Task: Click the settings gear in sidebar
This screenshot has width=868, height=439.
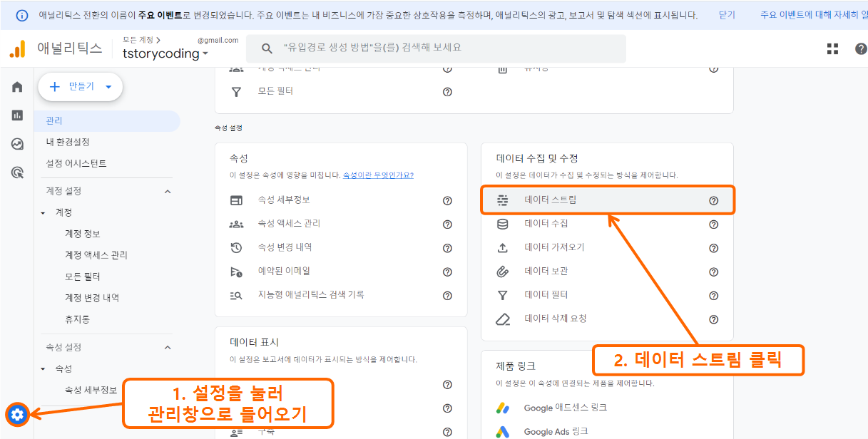Action: coord(16,414)
